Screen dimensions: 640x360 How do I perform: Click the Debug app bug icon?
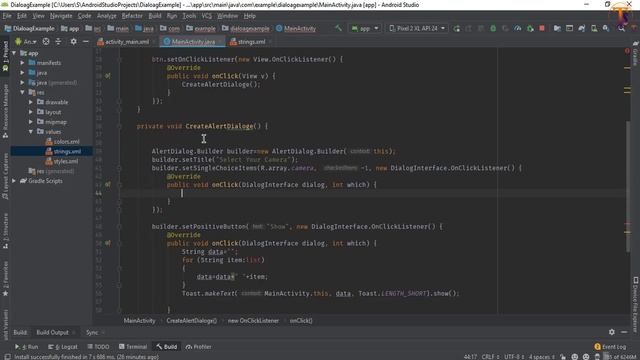[x=493, y=28]
